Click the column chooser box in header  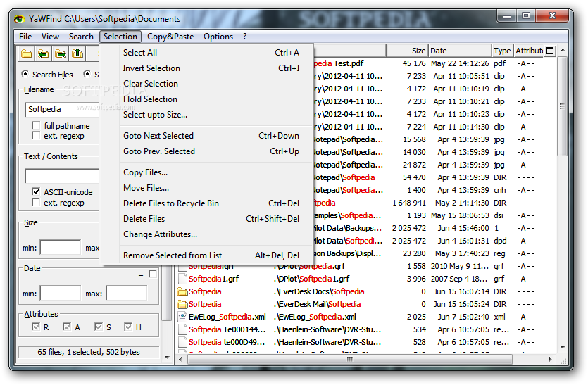point(550,51)
